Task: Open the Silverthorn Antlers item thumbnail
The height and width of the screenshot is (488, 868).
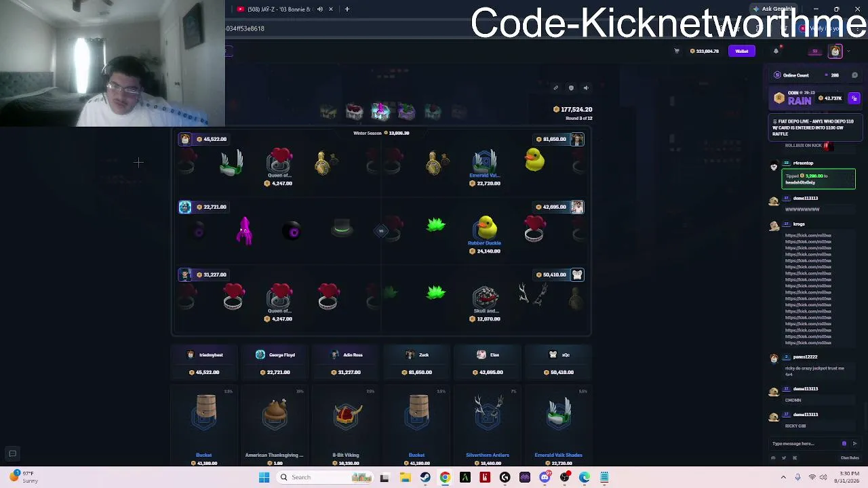Action: coord(488,413)
